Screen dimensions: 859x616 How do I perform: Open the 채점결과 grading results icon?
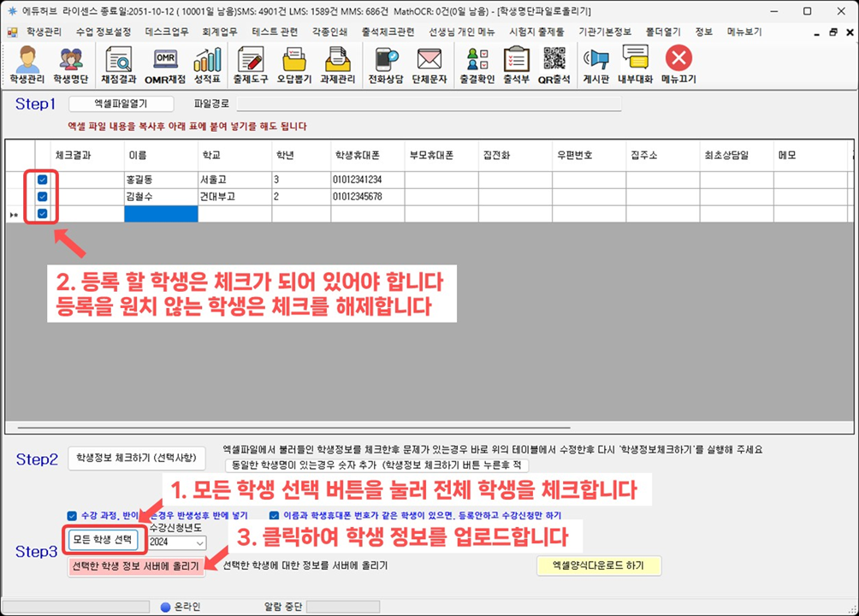tap(118, 65)
